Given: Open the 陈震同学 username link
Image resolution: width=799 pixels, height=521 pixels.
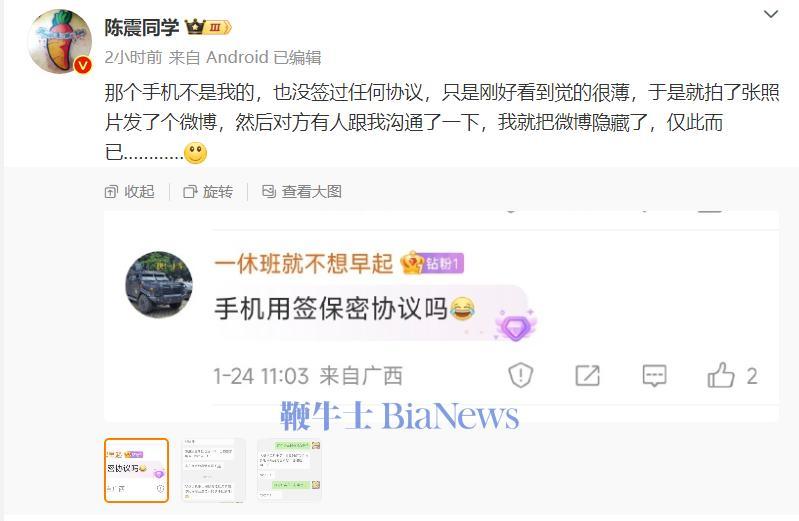Looking at the screenshot, I should [142, 27].
